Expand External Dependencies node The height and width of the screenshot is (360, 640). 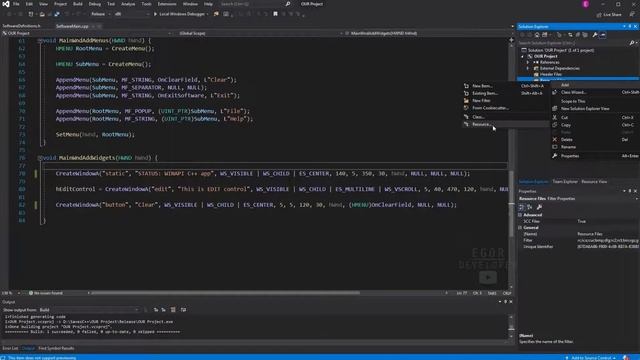528,69
